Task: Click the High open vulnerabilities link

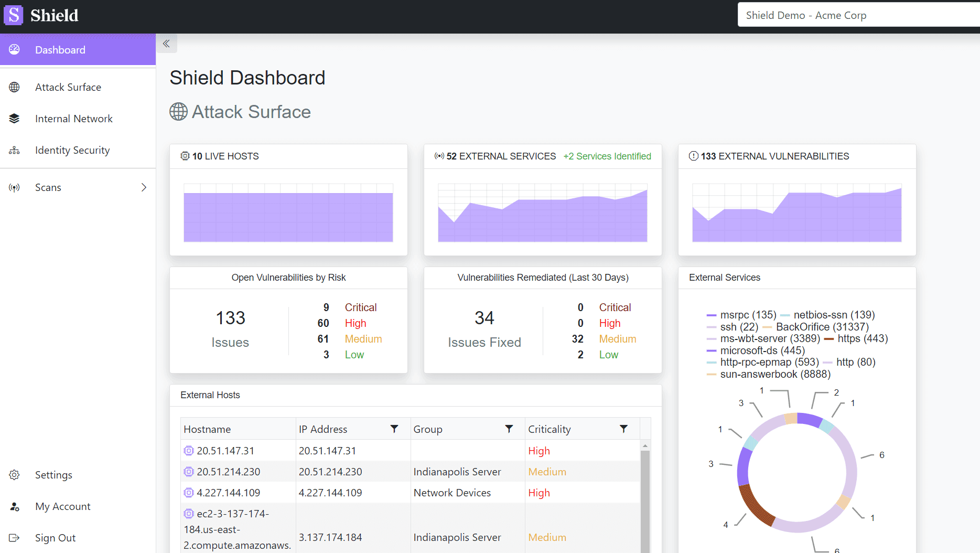Action: coord(355,323)
